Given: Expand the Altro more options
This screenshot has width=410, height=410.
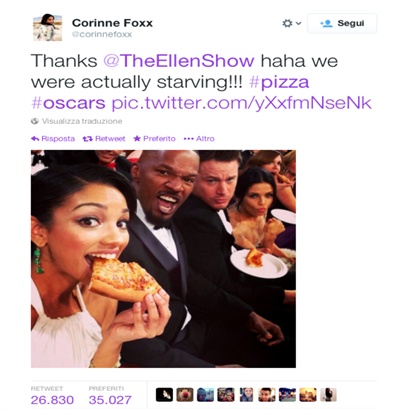Looking at the screenshot, I should click(x=199, y=139).
